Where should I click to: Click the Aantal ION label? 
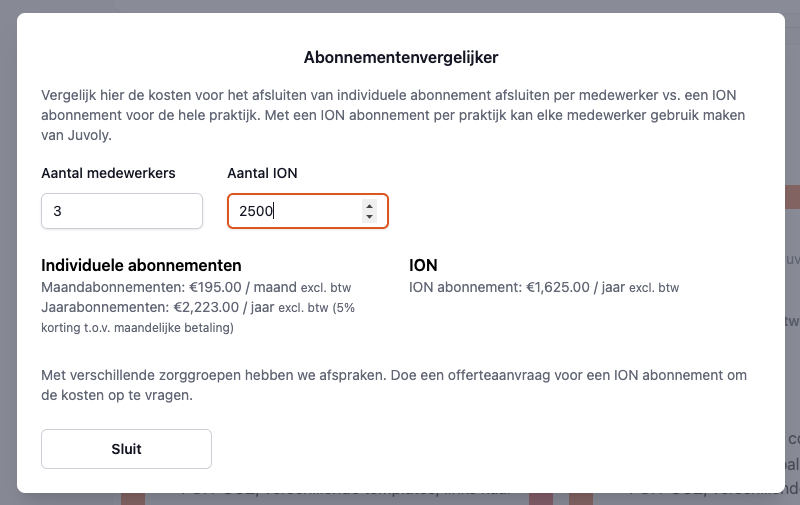pyautogui.click(x=262, y=173)
